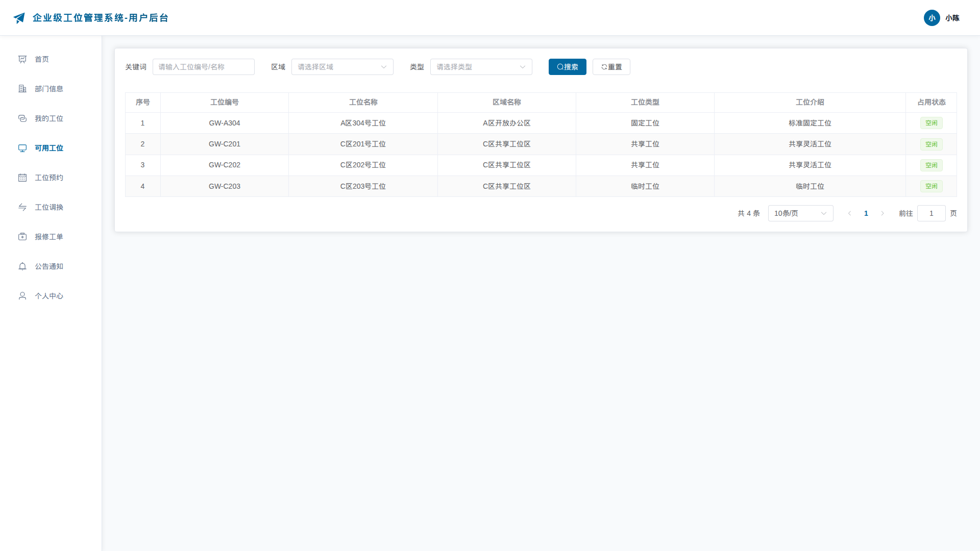Screen dimensions: 980x551
Task: Open the 类型 selection dropdown
Action: coord(481,67)
